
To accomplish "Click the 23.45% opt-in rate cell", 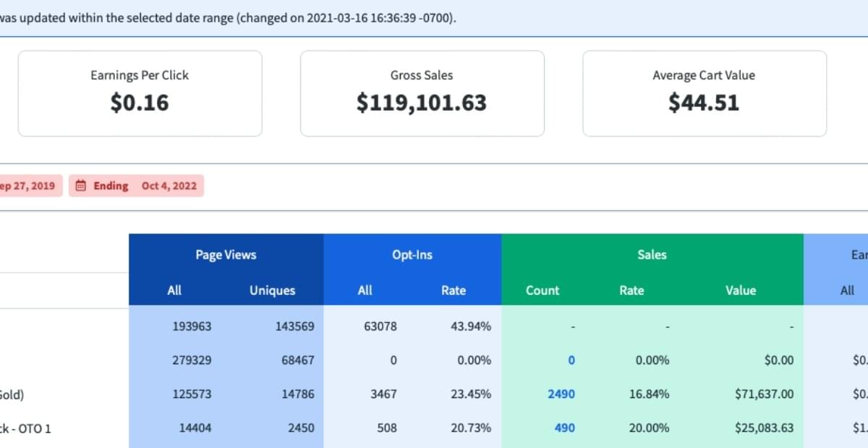I will [x=471, y=395].
